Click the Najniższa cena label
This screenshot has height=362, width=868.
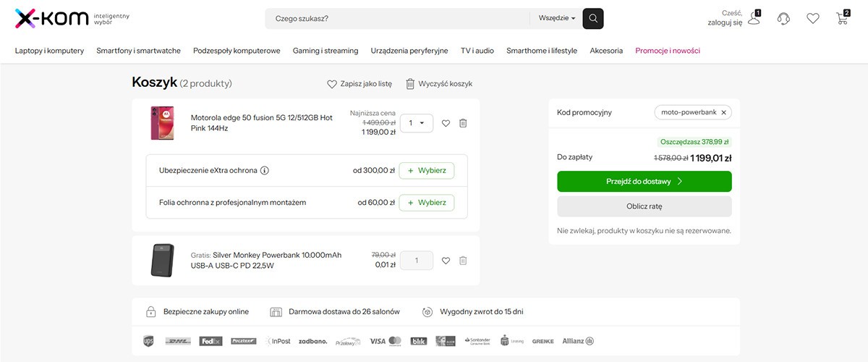[x=373, y=113]
